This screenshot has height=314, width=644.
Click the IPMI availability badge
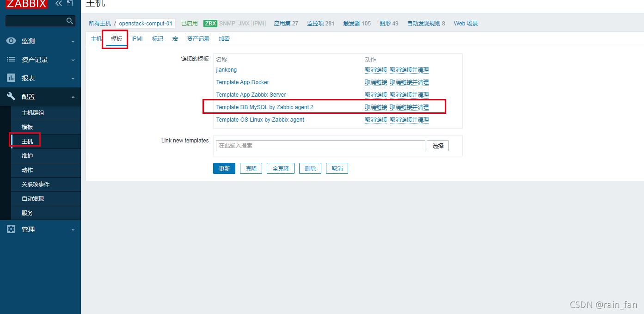point(258,23)
